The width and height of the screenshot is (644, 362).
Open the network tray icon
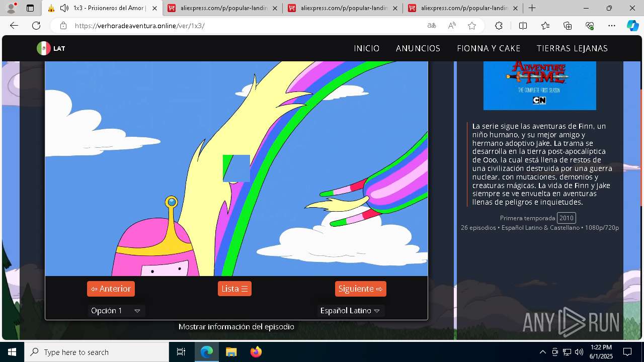click(x=567, y=352)
